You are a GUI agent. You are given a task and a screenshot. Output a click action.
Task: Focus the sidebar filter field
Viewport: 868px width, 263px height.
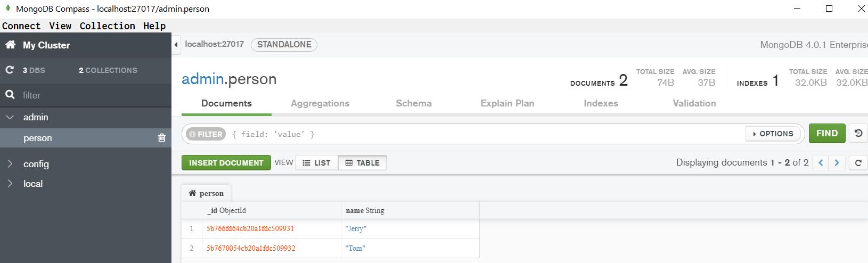(x=91, y=95)
